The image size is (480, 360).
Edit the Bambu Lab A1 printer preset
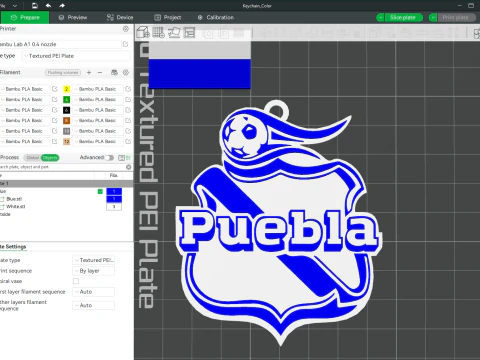tap(125, 44)
